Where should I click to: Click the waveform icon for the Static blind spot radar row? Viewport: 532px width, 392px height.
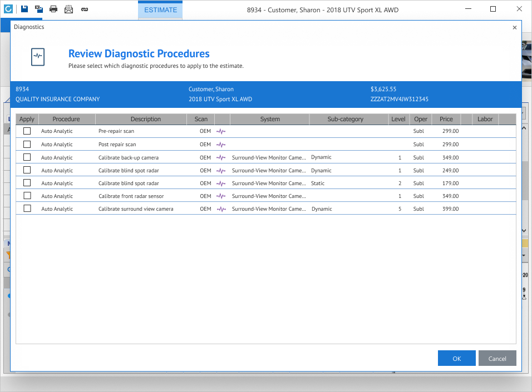click(x=221, y=183)
